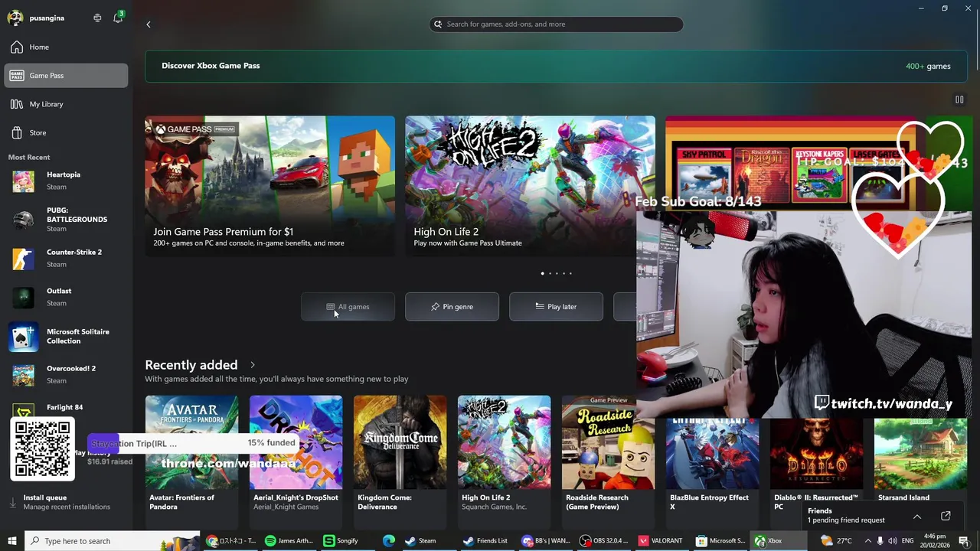Click the ENG language indicator
The height and width of the screenshot is (551, 980).
coord(908,541)
